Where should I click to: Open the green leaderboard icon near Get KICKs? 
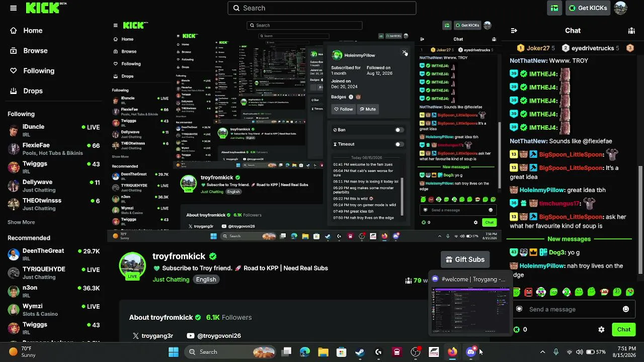click(554, 8)
